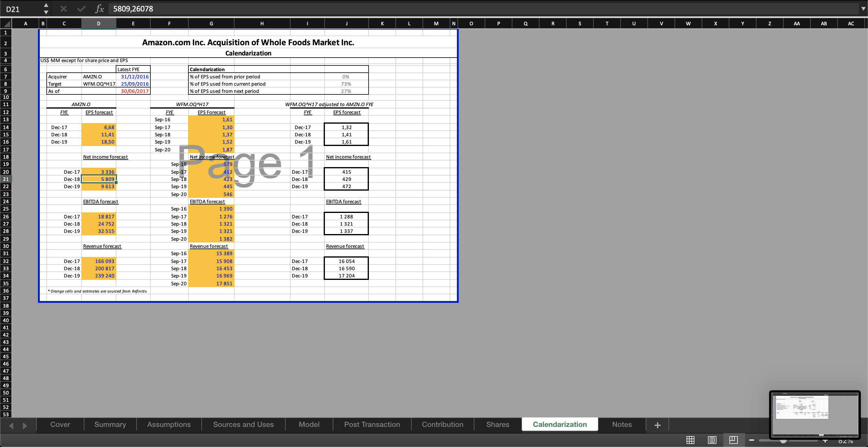Click WFM EPS forecast value 1,87

coord(211,149)
